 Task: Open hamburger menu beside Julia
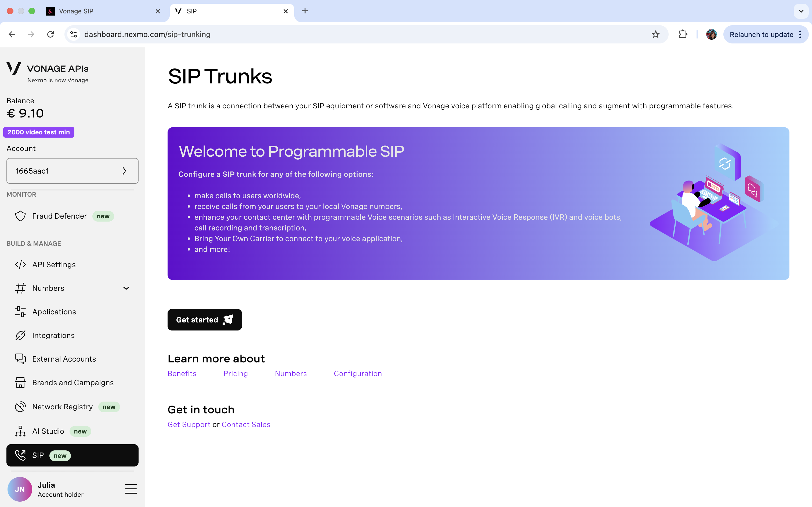click(x=131, y=489)
